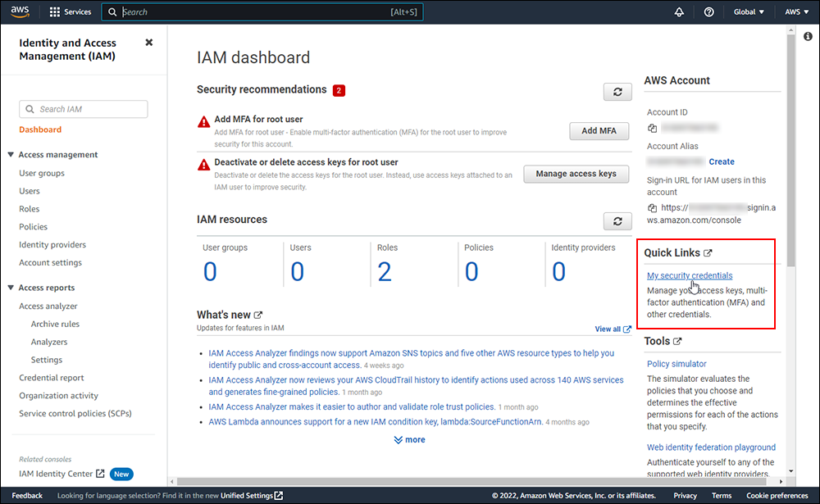Click the vertical scrollbar thumb
This screenshot has width=820, height=504.
pos(790,152)
